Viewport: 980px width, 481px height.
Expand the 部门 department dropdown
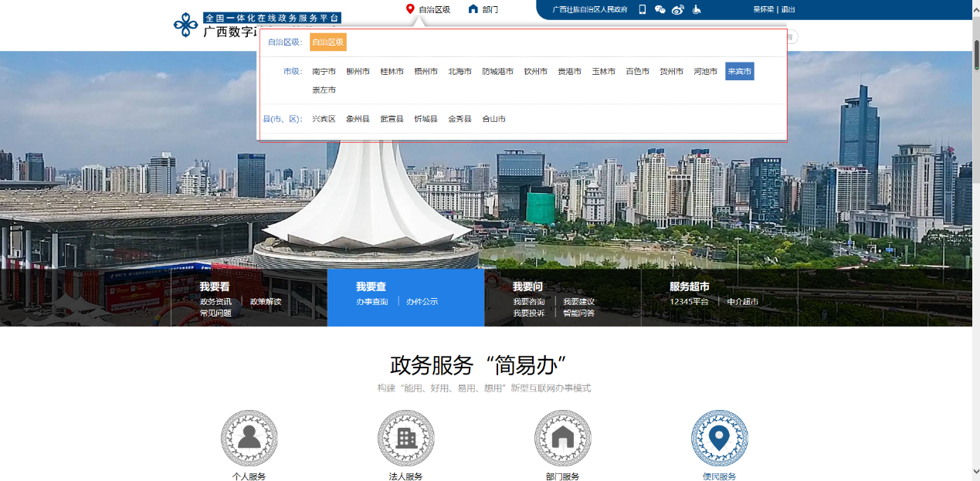coord(483,10)
